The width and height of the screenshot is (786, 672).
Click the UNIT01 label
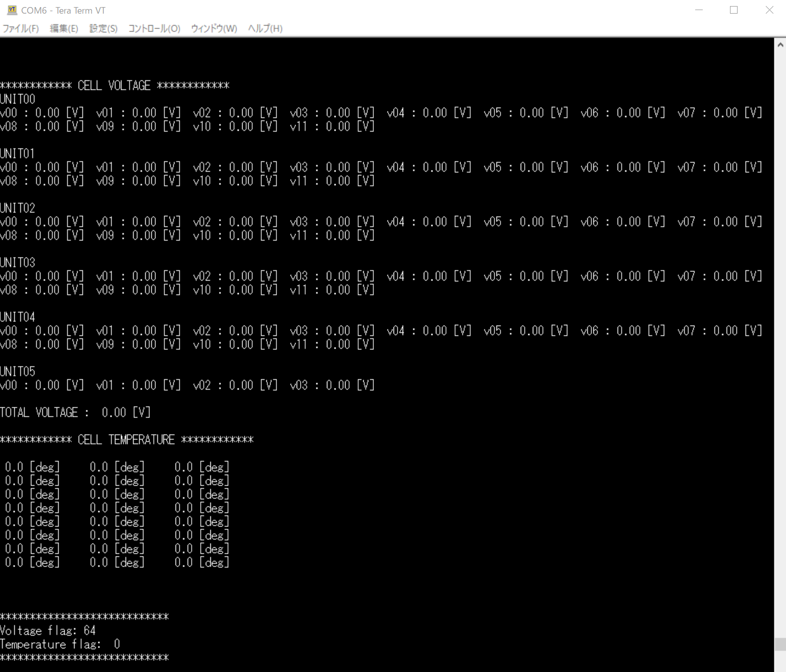pyautogui.click(x=18, y=153)
